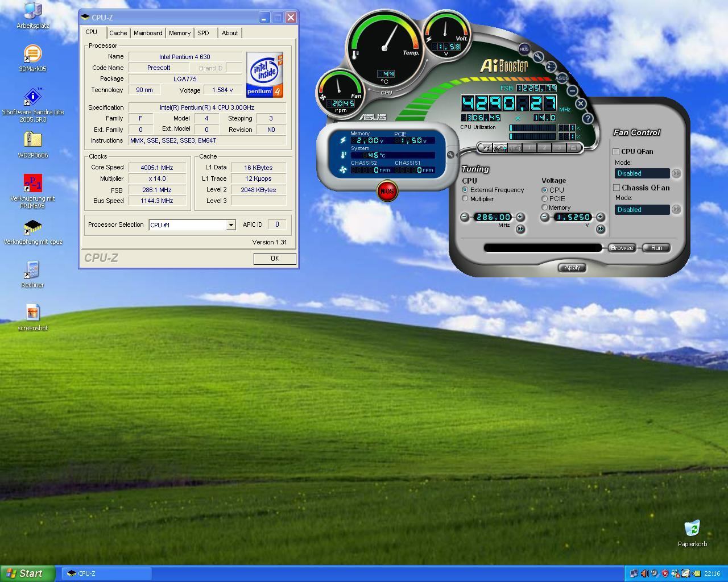This screenshot has height=582, width=728.
Task: Open the screenshot file on desktop
Action: point(32,318)
